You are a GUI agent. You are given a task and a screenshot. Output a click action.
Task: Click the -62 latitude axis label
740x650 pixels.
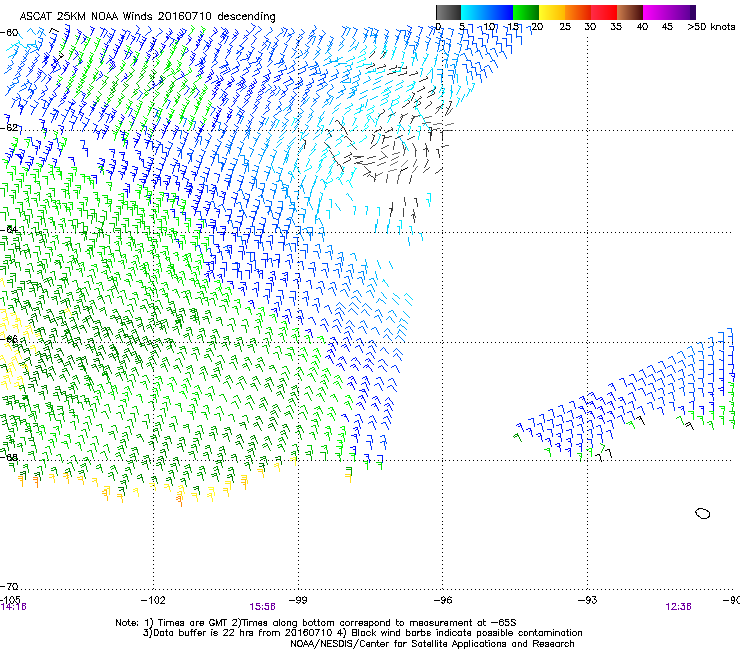coord(9,127)
